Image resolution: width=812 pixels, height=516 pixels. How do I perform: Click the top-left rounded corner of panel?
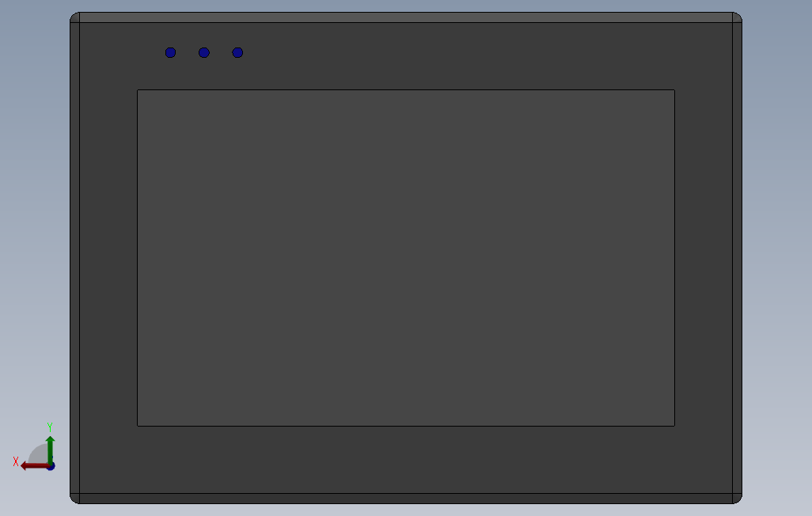(75, 17)
